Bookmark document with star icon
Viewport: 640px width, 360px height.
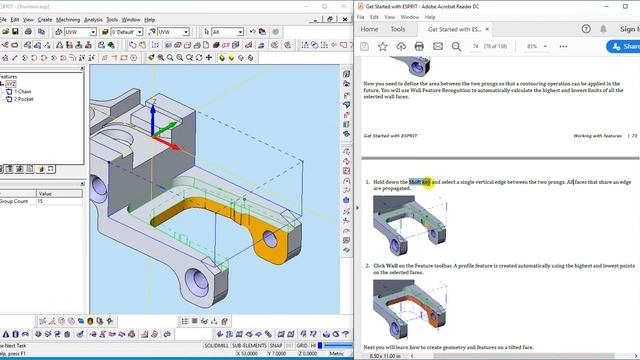(x=382, y=47)
